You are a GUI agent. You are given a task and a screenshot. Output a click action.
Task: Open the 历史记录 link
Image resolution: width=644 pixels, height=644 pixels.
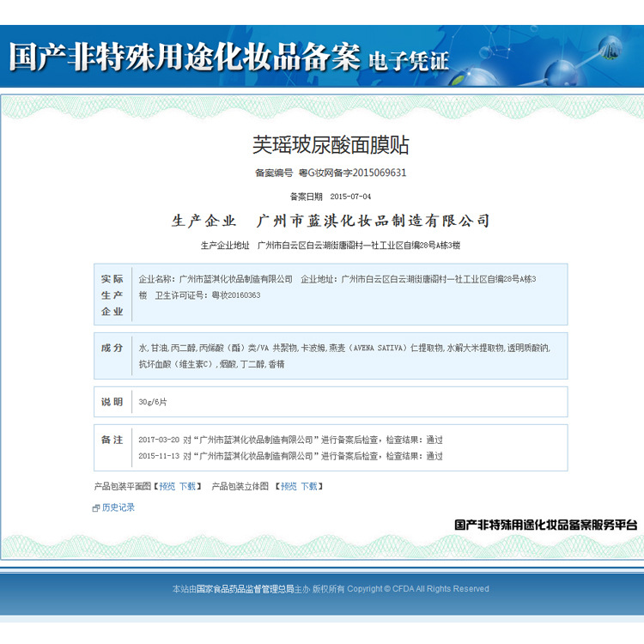pos(118,507)
